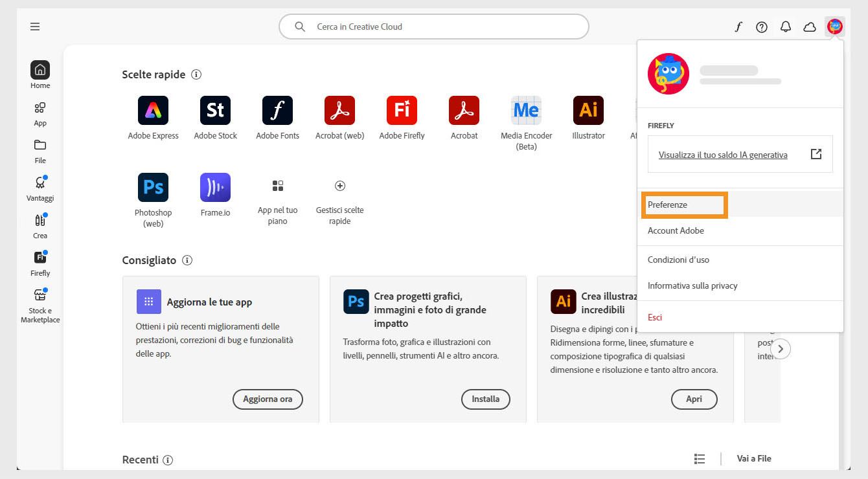This screenshot has width=868, height=479.
Task: Click Installa button for Photoshop
Action: click(486, 399)
